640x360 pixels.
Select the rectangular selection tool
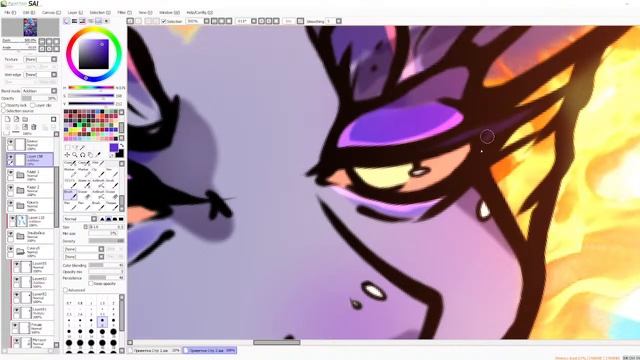tap(67, 147)
